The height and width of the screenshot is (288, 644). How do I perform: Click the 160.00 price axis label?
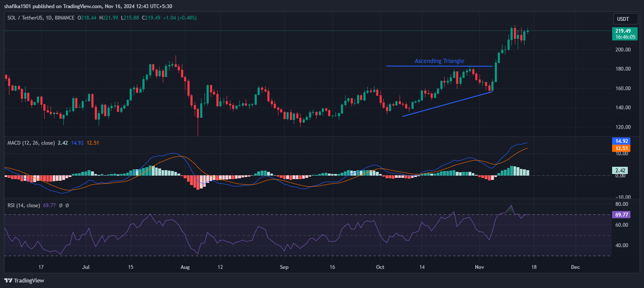pyautogui.click(x=623, y=88)
